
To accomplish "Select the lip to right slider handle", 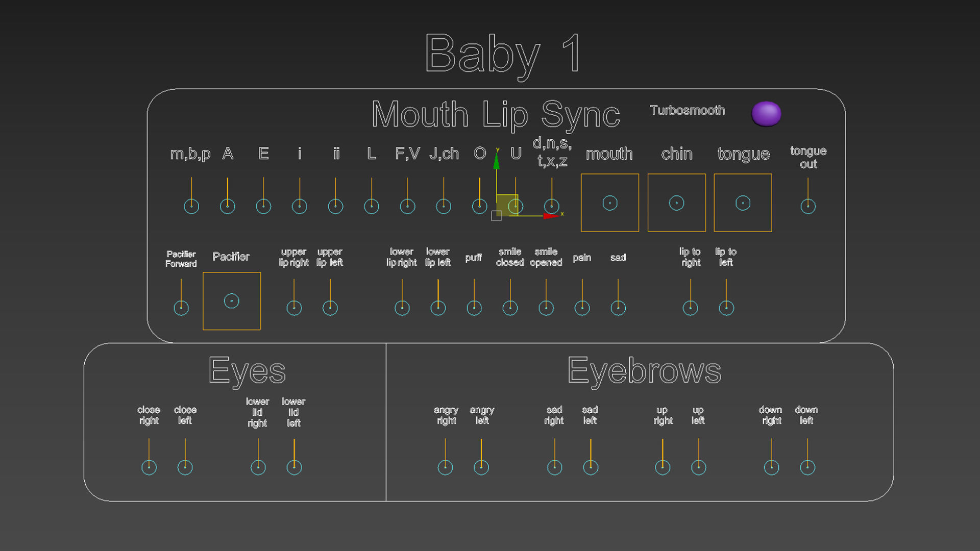I will (691, 308).
